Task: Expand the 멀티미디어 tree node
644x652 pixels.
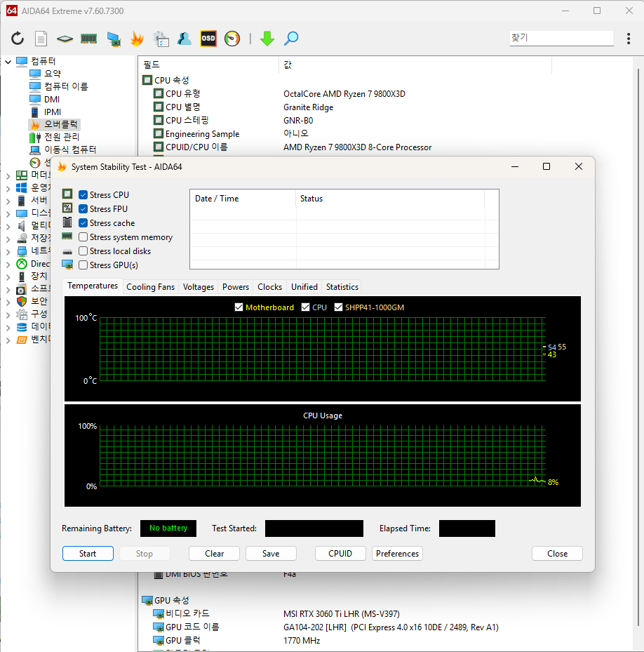Action: [8, 227]
